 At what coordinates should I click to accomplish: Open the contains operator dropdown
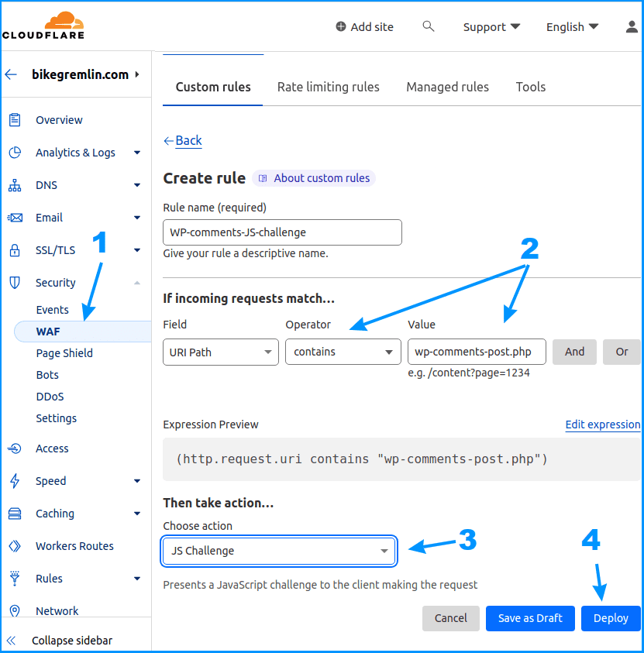343,352
